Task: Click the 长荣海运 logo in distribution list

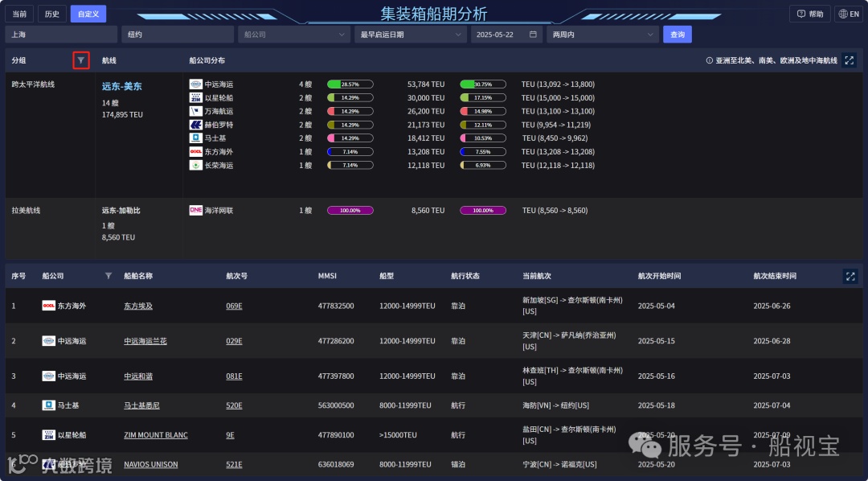Action: (x=196, y=165)
